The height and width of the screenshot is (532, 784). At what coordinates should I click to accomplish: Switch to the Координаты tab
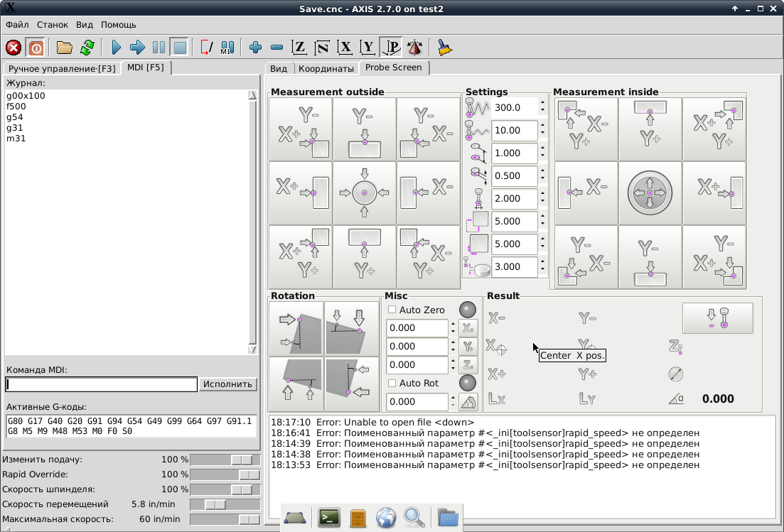(x=326, y=69)
